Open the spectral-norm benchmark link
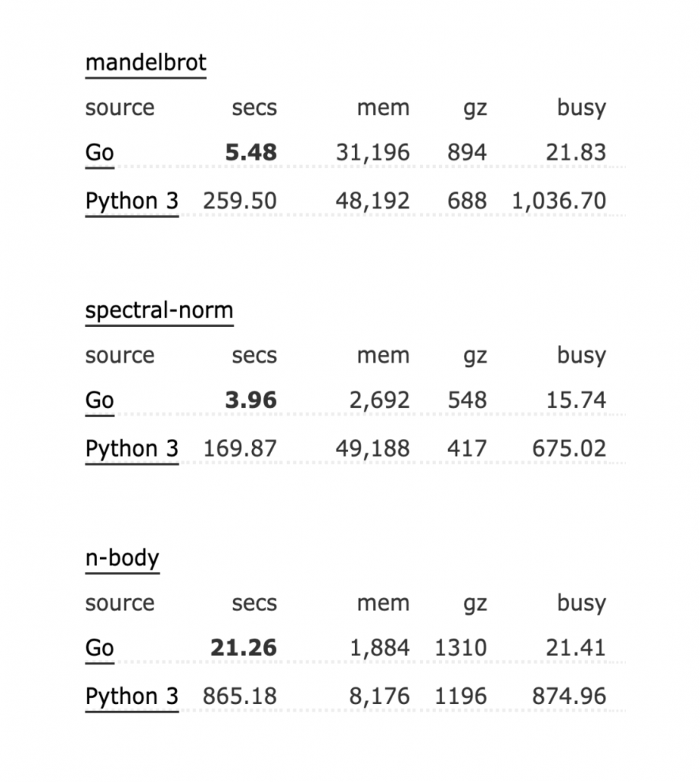This screenshot has width=700, height=782. pos(159,311)
